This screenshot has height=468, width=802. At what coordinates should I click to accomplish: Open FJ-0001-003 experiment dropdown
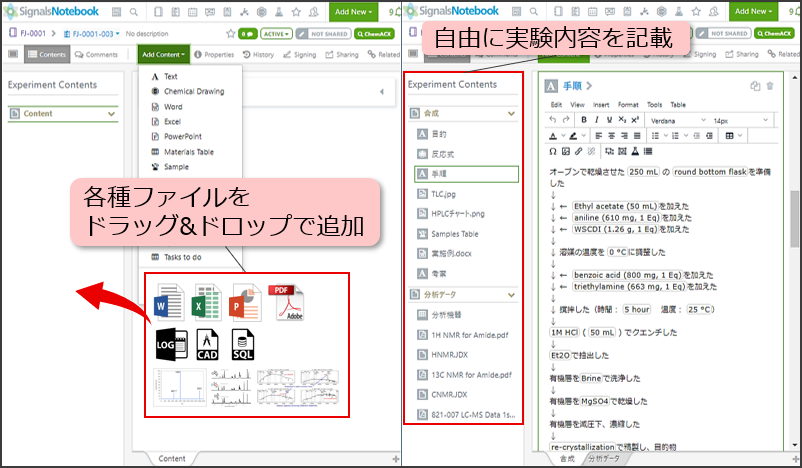point(92,34)
